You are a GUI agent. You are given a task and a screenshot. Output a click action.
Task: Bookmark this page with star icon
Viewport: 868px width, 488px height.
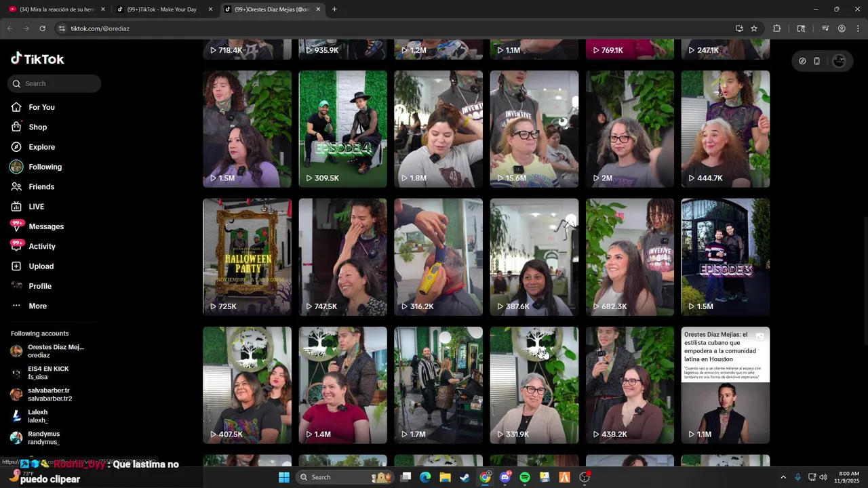point(754,28)
